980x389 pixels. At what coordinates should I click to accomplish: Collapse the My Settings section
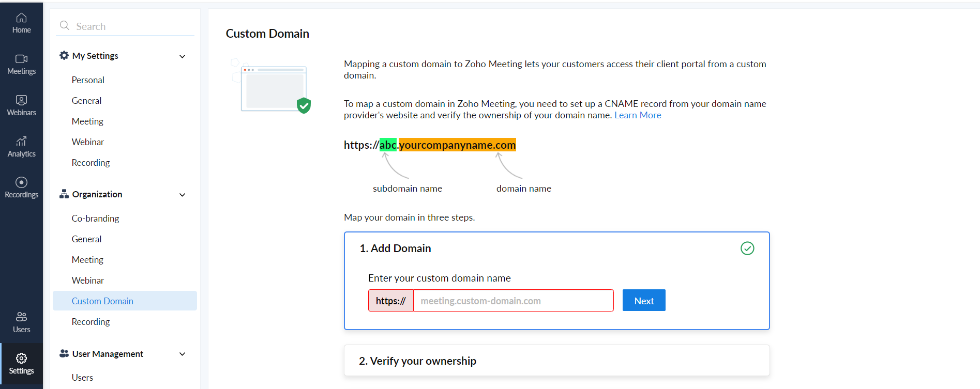(182, 56)
